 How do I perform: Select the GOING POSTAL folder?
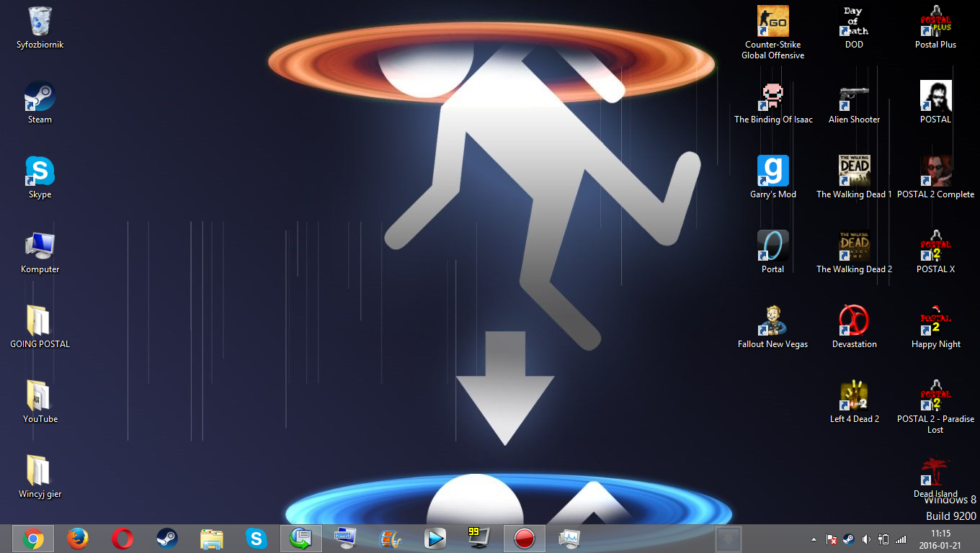point(40,327)
